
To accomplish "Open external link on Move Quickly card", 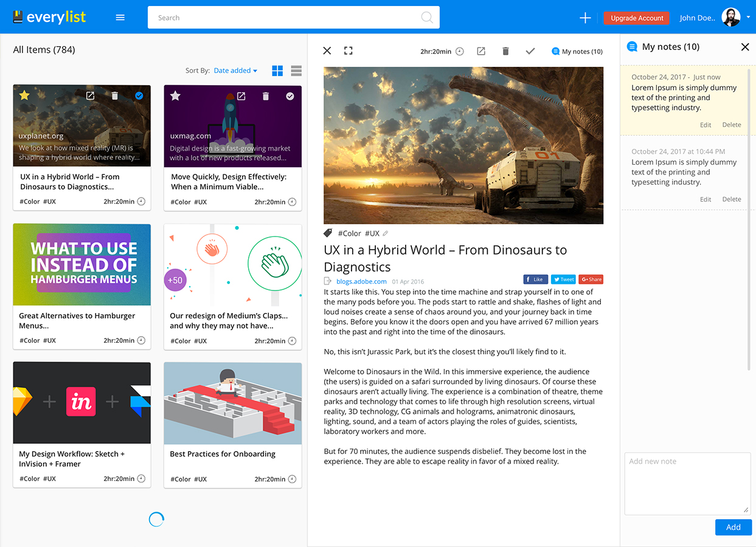I will pos(241,96).
